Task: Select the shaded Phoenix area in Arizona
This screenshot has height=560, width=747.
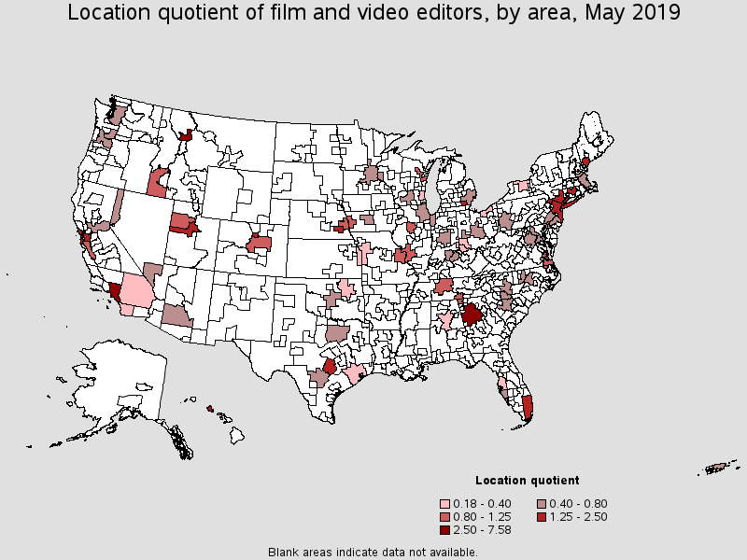Action: coord(176,315)
